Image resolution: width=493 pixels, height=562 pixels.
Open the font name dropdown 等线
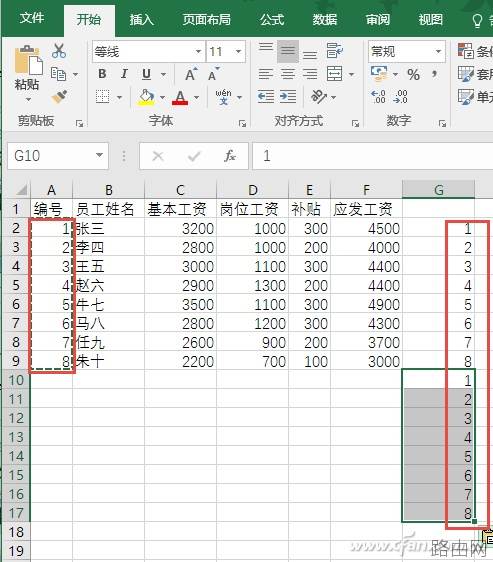tap(198, 52)
